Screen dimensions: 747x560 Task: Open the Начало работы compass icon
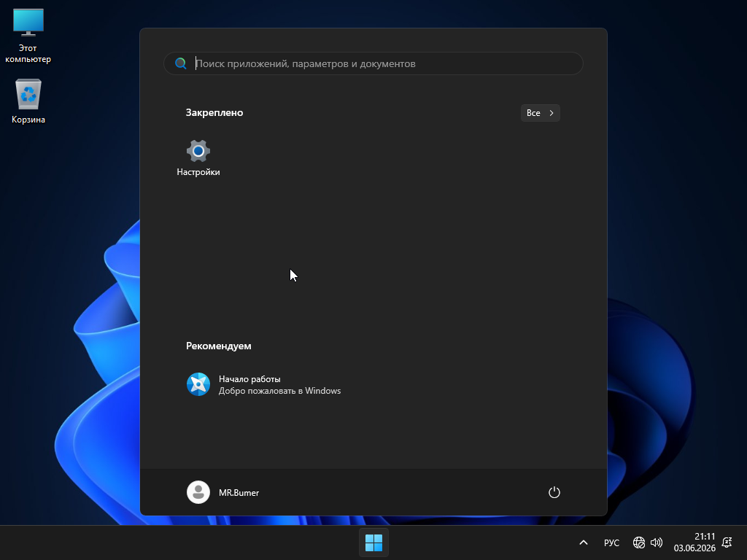(198, 384)
